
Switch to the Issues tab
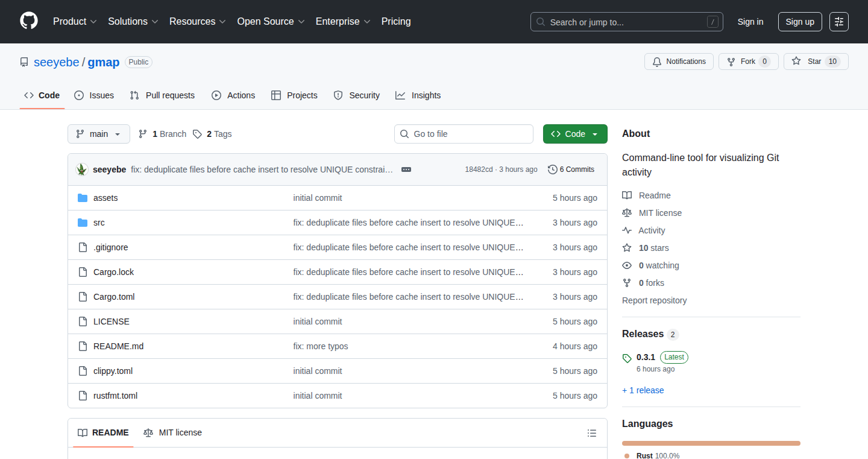click(x=94, y=95)
